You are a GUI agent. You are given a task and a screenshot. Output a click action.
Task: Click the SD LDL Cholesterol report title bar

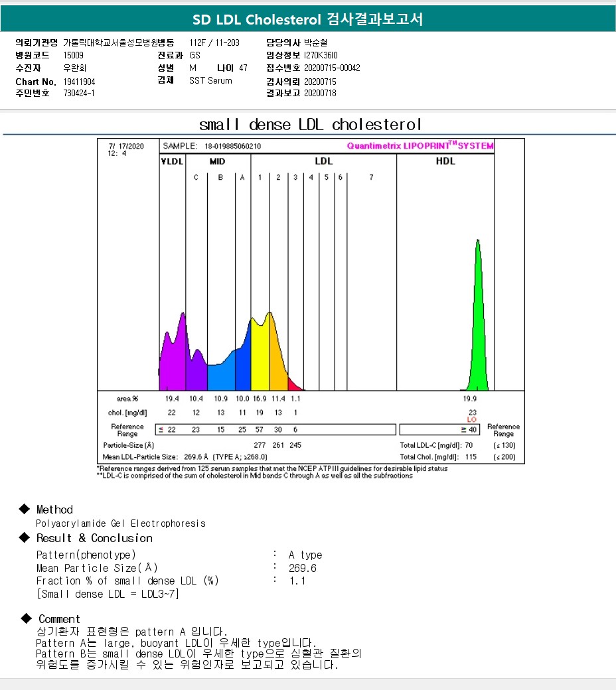coord(307,20)
